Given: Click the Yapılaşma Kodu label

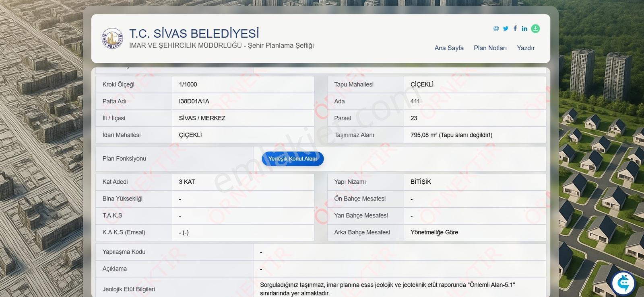Looking at the screenshot, I should click(x=124, y=252).
